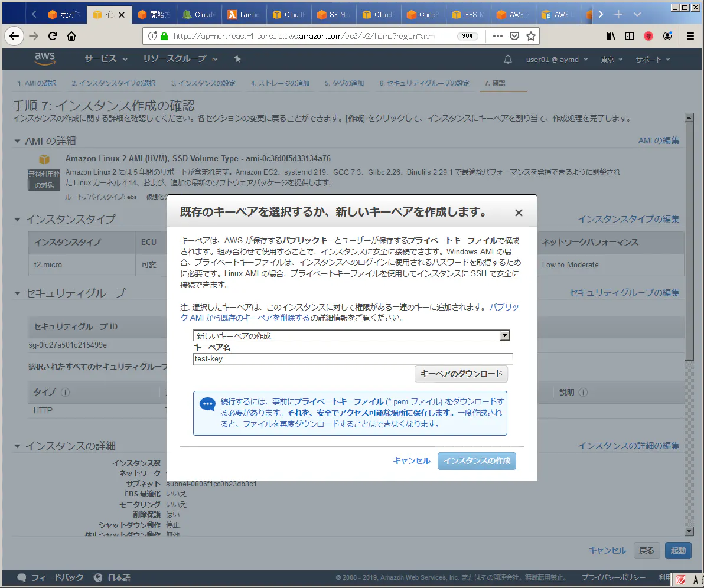This screenshot has width=704, height=588.
Task: Open the Library icon in the toolbar
Action: click(611, 36)
